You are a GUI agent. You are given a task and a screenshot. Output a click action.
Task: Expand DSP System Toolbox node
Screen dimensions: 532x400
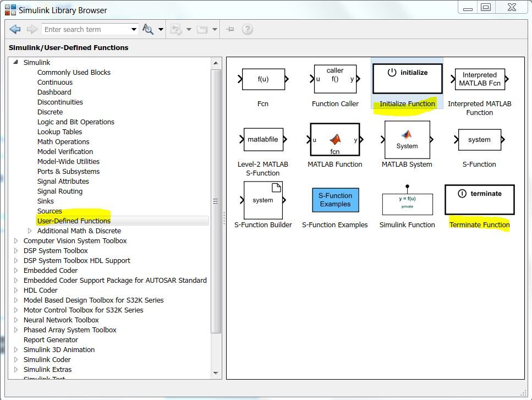pyautogui.click(x=15, y=250)
